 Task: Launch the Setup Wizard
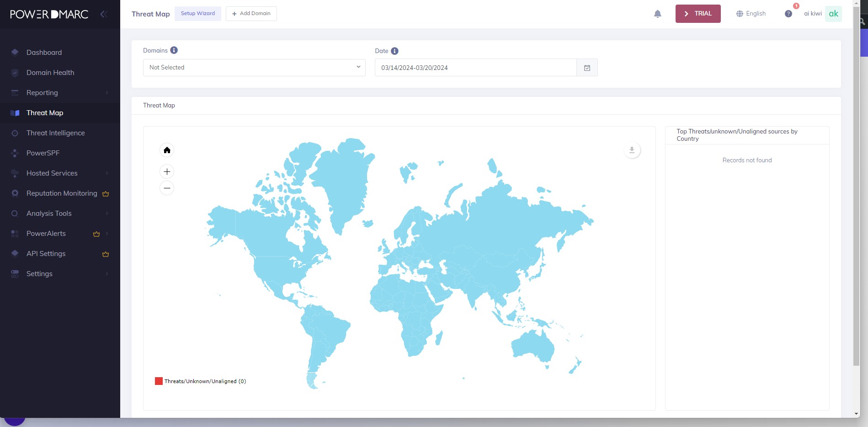pos(198,14)
